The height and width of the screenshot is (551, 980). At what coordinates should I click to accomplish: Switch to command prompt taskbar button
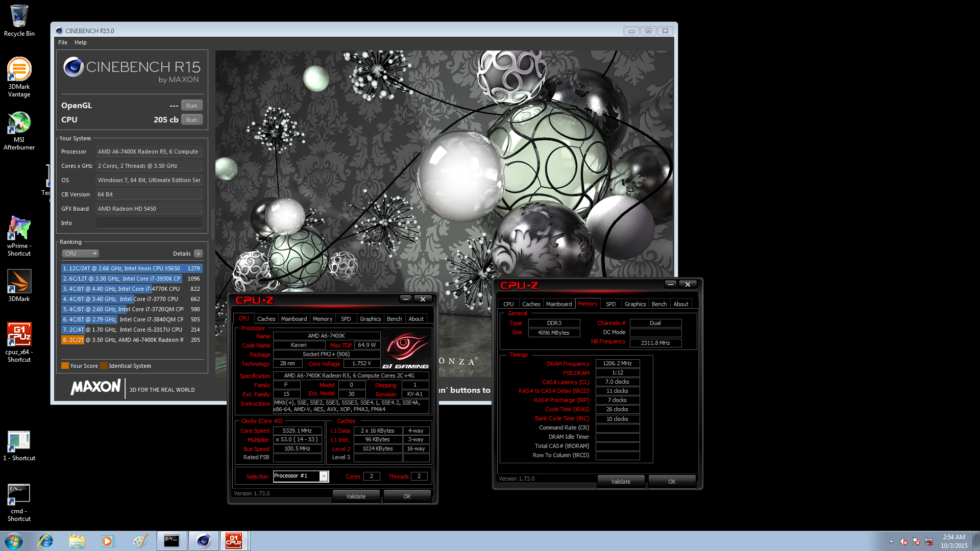[171, 541]
